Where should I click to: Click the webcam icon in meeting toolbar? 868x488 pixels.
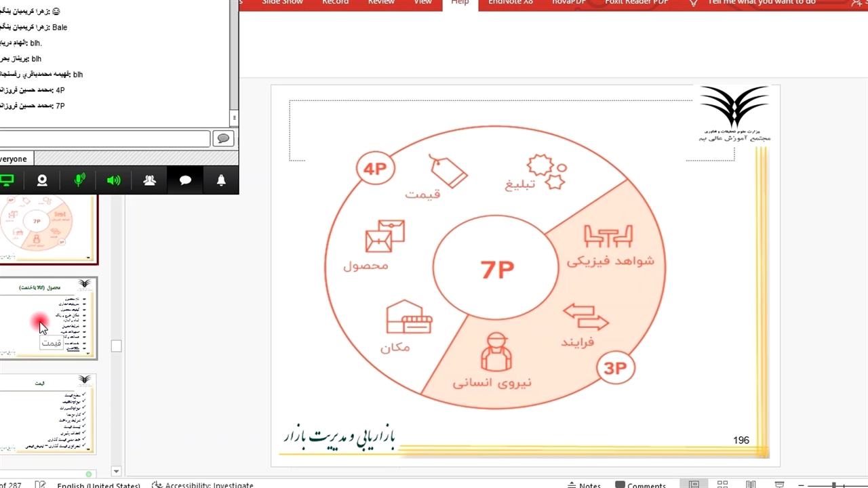42,180
